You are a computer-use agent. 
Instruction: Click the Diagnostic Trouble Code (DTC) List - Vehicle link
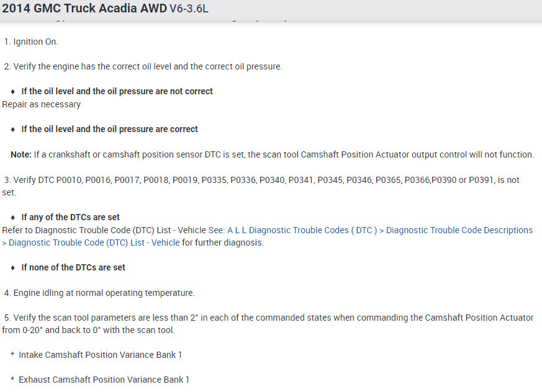[x=94, y=243]
